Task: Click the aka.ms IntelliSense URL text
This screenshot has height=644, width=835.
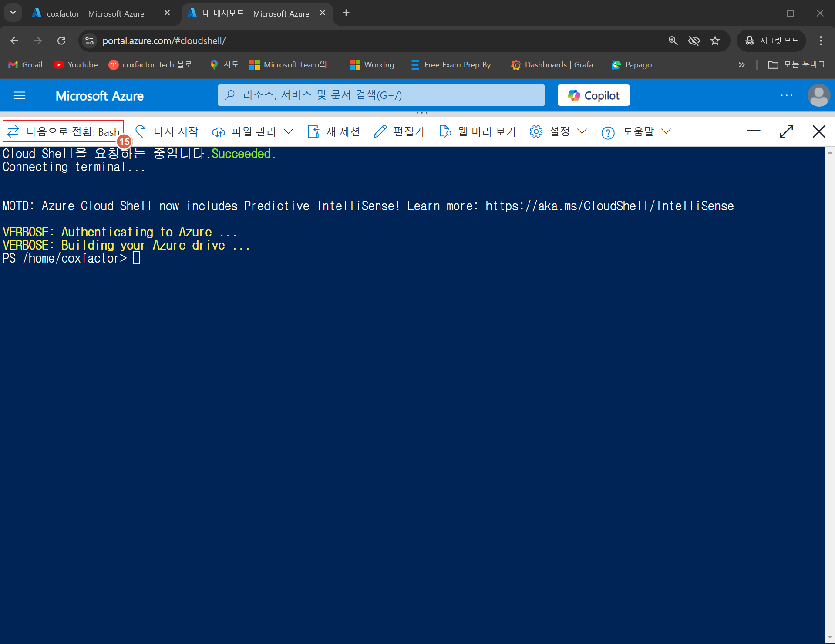Action: point(609,206)
